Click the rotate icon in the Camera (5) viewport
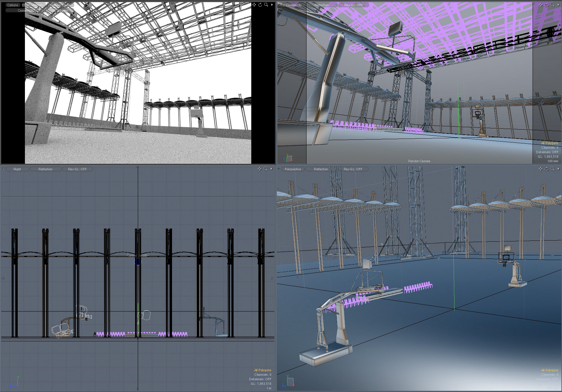Screen dimensions: 562x392 [546, 5]
